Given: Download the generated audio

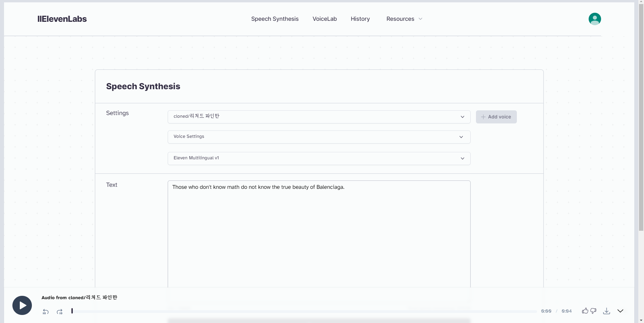Looking at the screenshot, I should coord(606,311).
